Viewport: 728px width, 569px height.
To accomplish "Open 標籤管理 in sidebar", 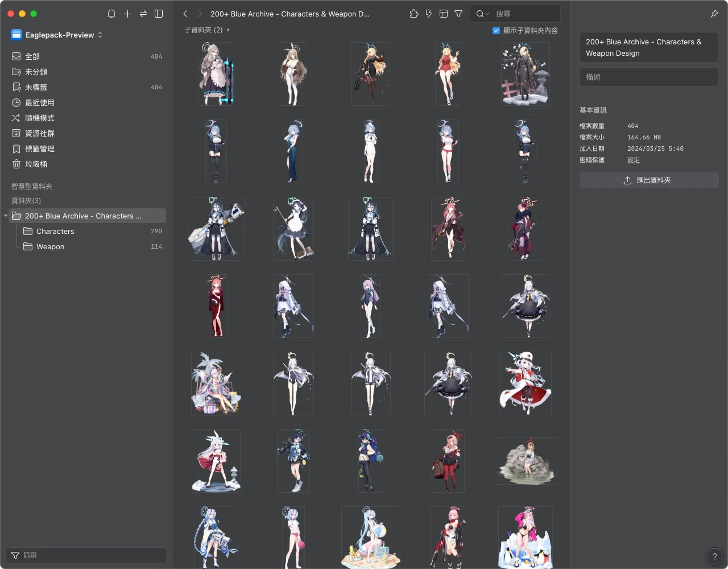I will click(x=86, y=149).
